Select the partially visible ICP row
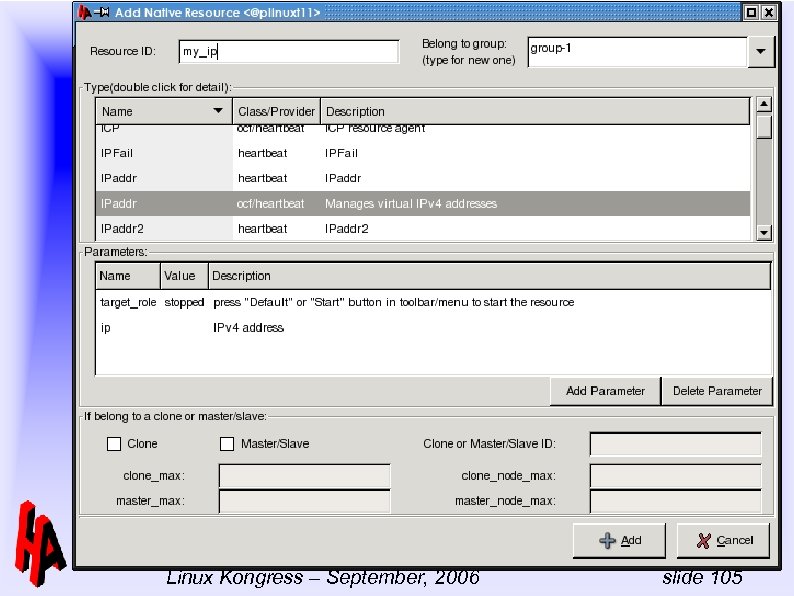 [423, 130]
